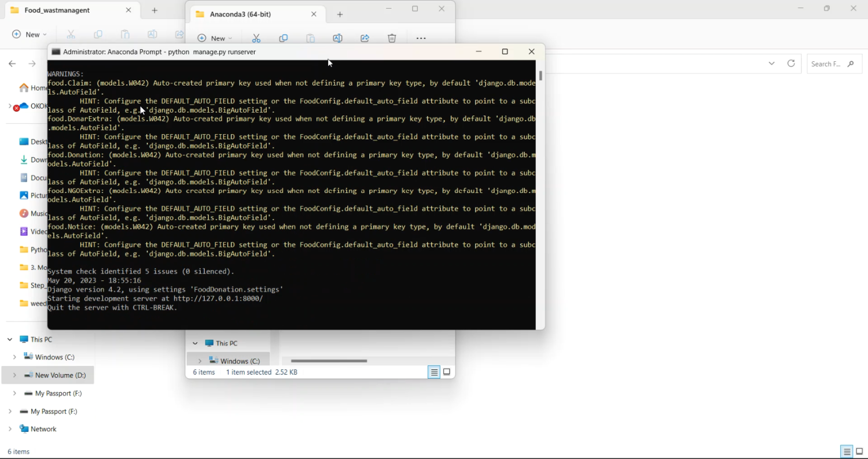Click Paste icon in Anaconda3 window toolbar

[311, 38]
